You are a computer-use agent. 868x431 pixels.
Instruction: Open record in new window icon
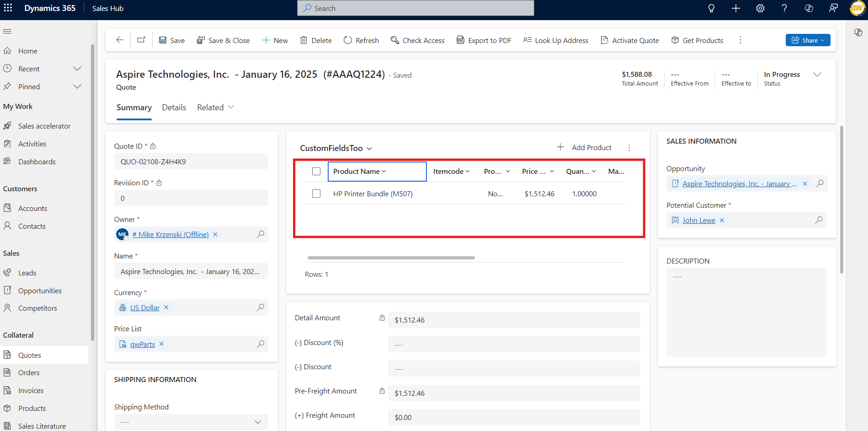click(141, 40)
